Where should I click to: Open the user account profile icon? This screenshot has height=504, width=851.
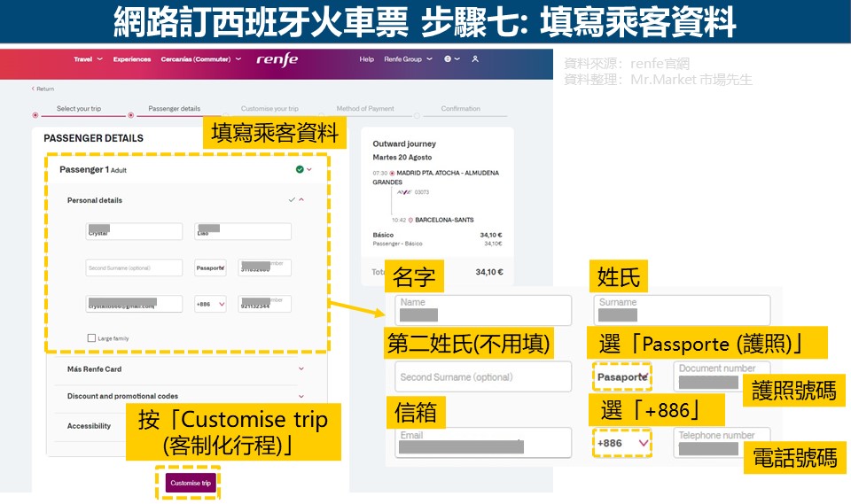[x=475, y=59]
